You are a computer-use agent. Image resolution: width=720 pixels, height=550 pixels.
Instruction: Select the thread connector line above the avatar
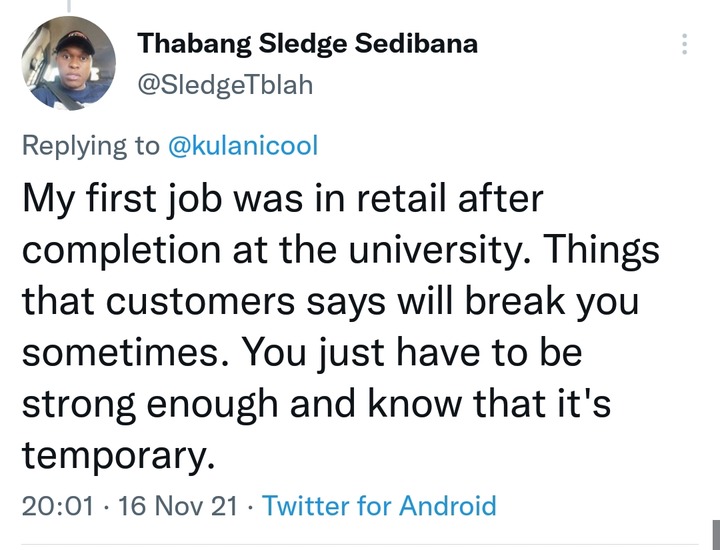[69, 6]
